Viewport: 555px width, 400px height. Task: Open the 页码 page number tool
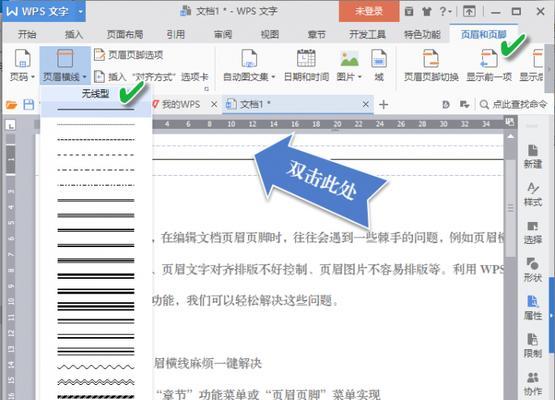point(22,65)
